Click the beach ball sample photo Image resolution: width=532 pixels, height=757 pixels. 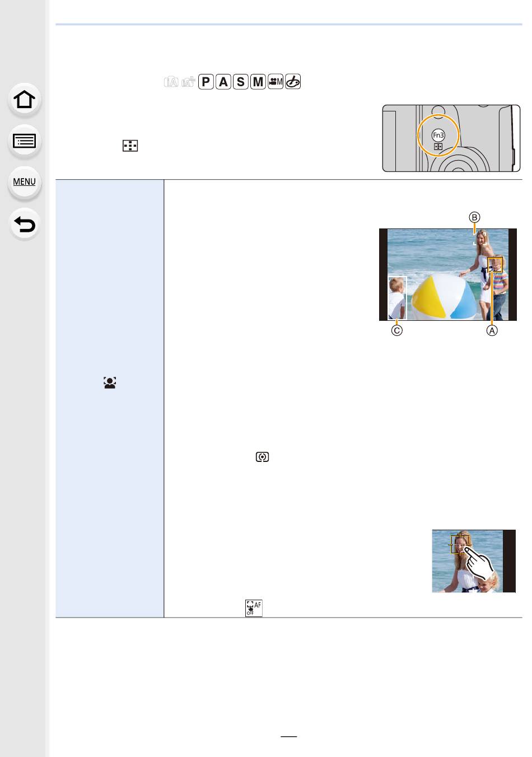pos(447,274)
